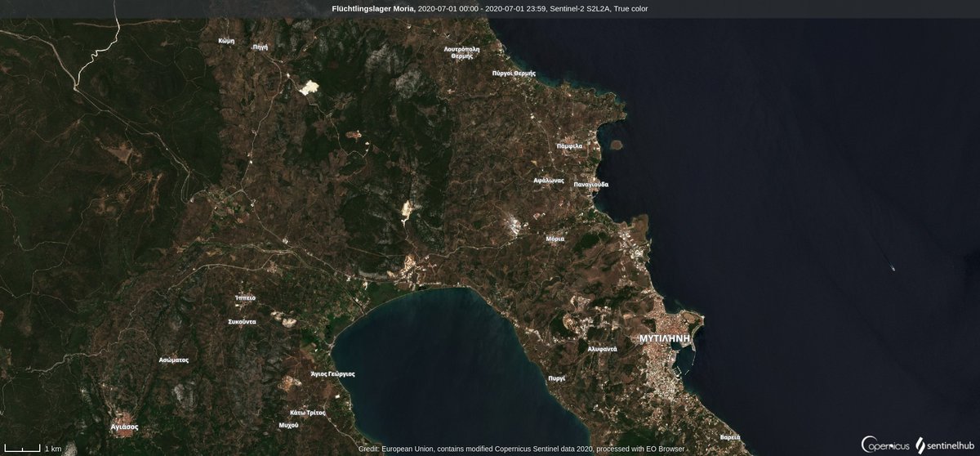Viewport: 980px width, 456px height.
Task: Click the Πηγή map label
Action: (260, 47)
